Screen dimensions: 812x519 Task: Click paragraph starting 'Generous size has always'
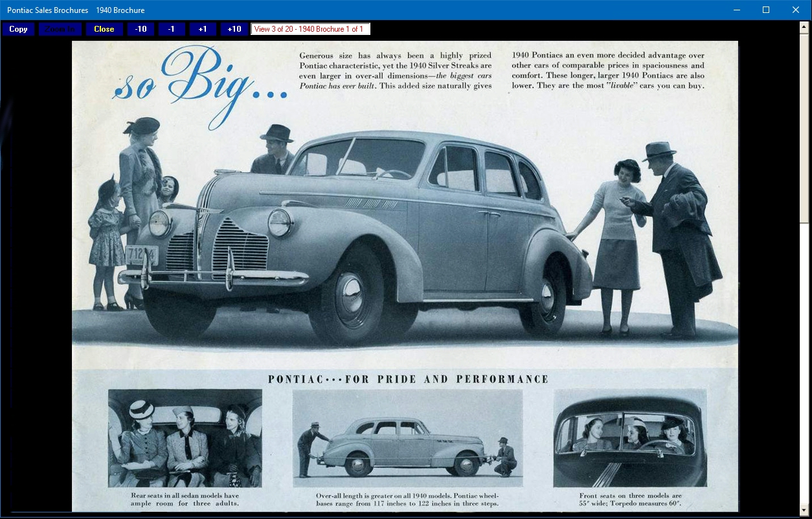[396, 71]
